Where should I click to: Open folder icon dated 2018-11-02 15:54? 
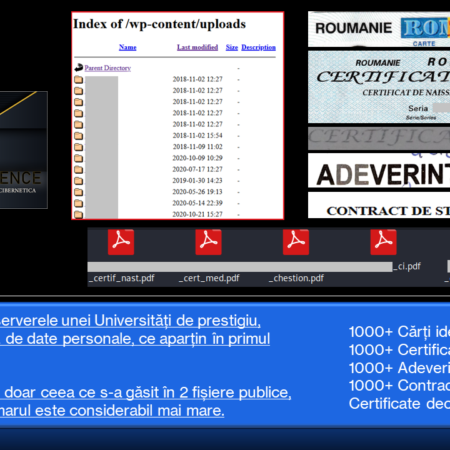(x=79, y=136)
